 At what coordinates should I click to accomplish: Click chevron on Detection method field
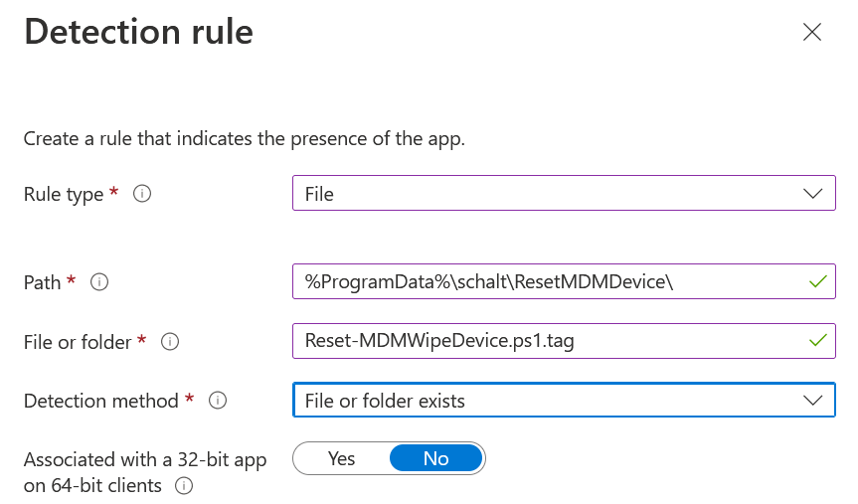point(812,401)
